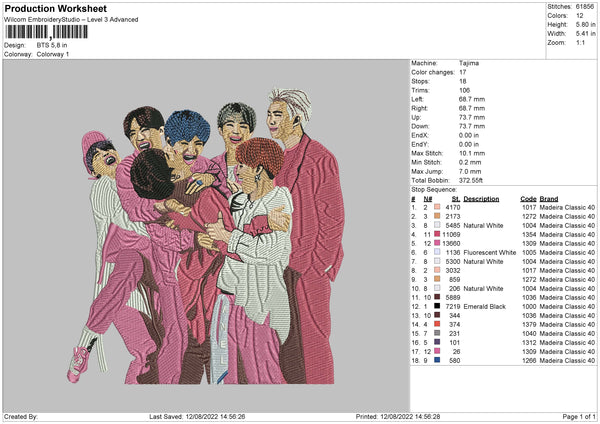Click the 'Brand' column header
Viewport: 600px width, 424px height.
pyautogui.click(x=549, y=199)
